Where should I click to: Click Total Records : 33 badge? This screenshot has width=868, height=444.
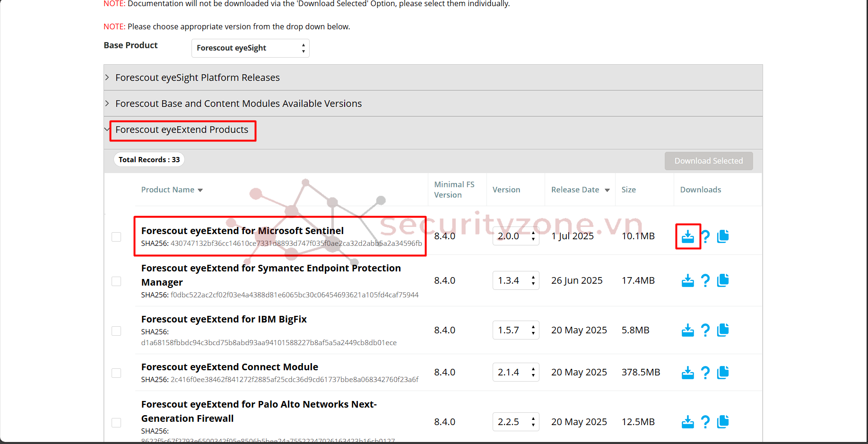point(149,160)
